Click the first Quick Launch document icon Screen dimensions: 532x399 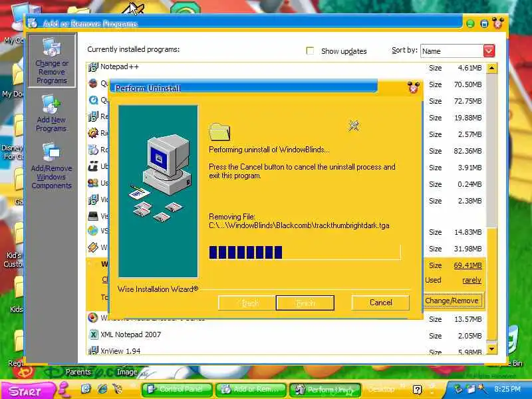86,388
